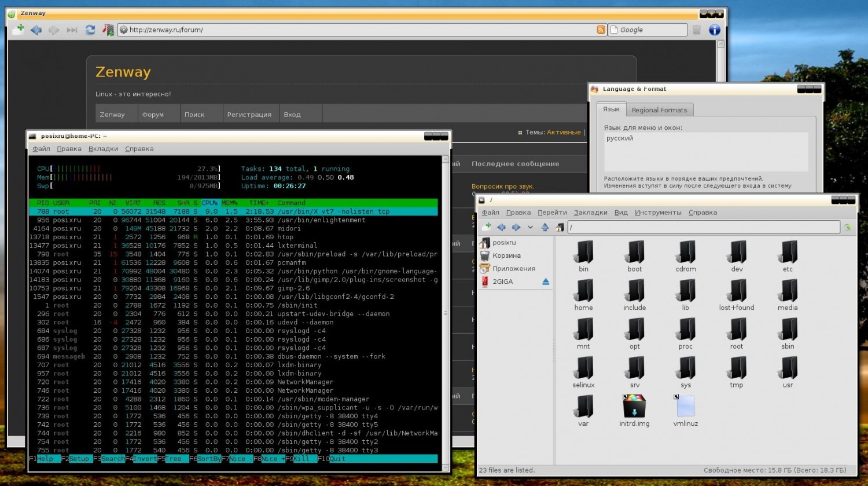Go forward in the file manager
Screen dimensions: 868x486
516,228
